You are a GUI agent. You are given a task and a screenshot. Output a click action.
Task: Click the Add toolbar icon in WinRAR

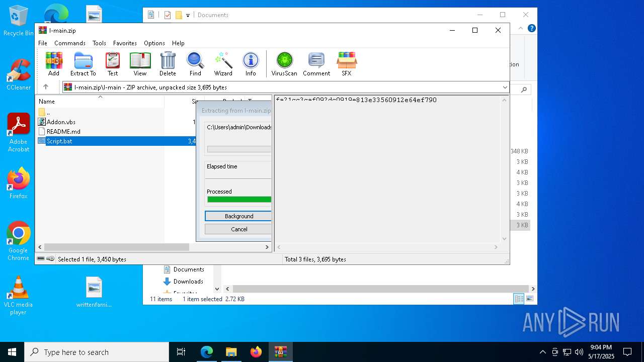[54, 64]
